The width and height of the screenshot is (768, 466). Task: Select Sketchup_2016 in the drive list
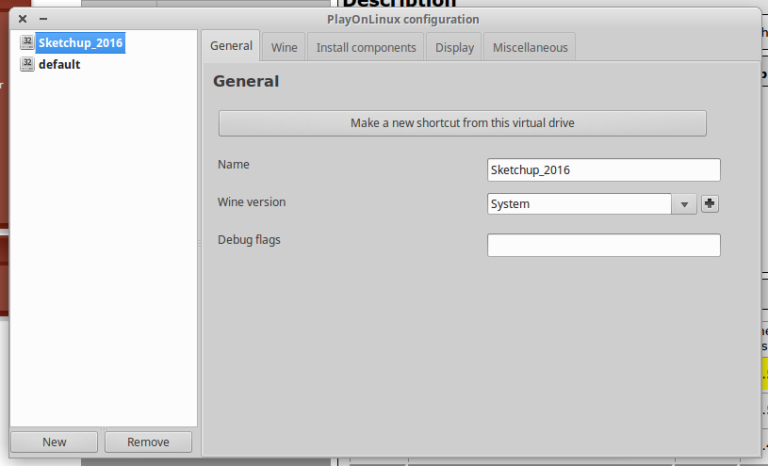tap(80, 43)
